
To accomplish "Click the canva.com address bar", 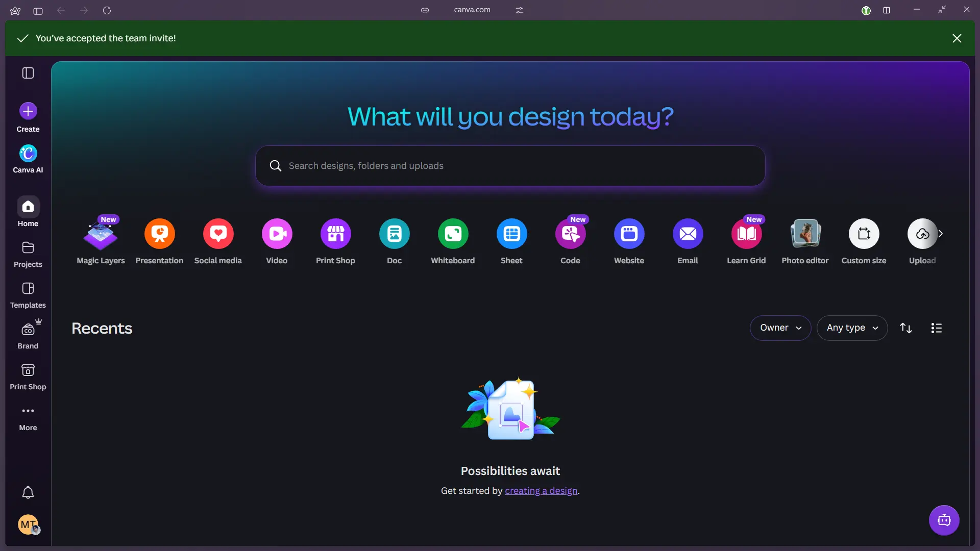I will click(472, 10).
